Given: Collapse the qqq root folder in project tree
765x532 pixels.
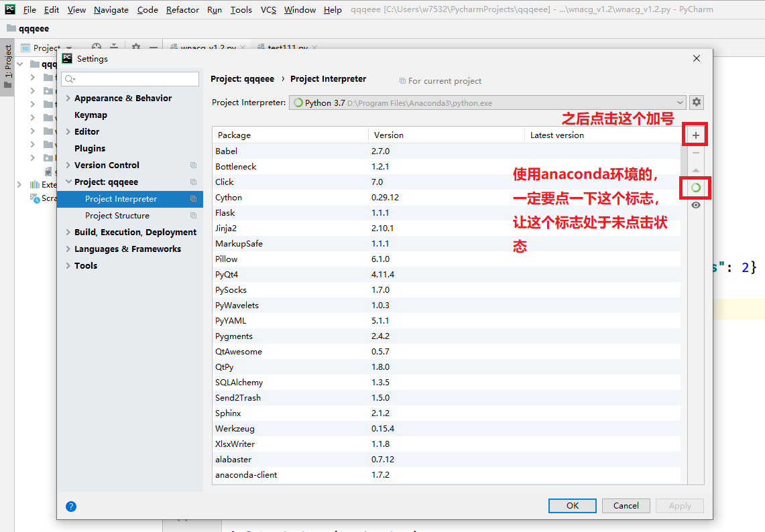Looking at the screenshot, I should [20, 64].
